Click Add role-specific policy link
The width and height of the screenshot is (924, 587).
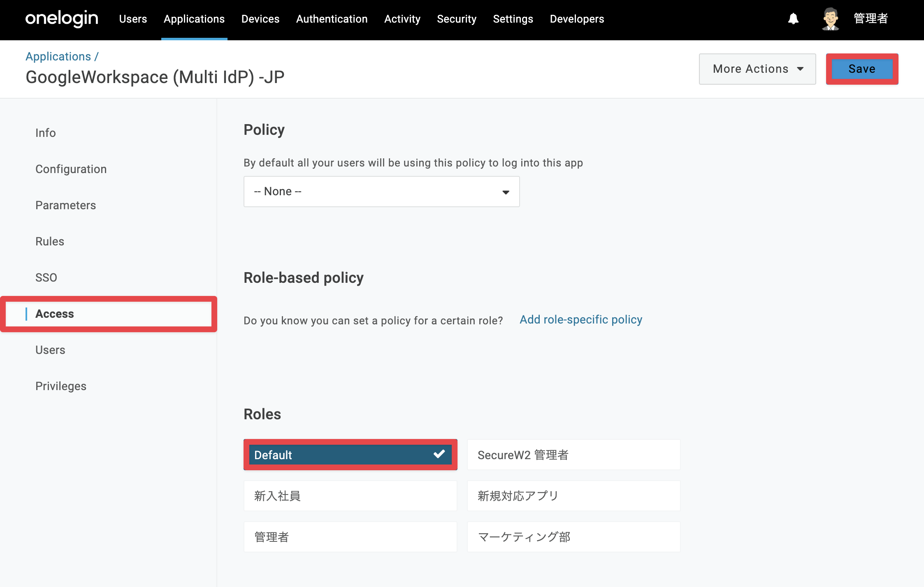click(580, 319)
